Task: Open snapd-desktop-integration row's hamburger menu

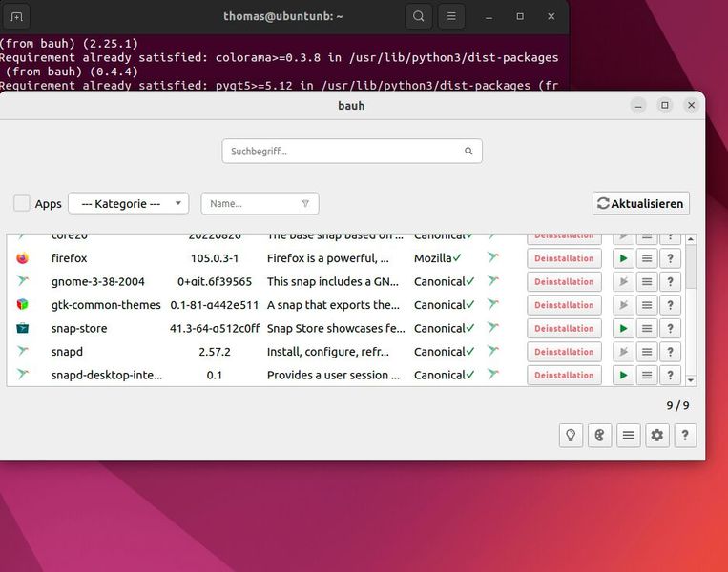Action: 647,375
